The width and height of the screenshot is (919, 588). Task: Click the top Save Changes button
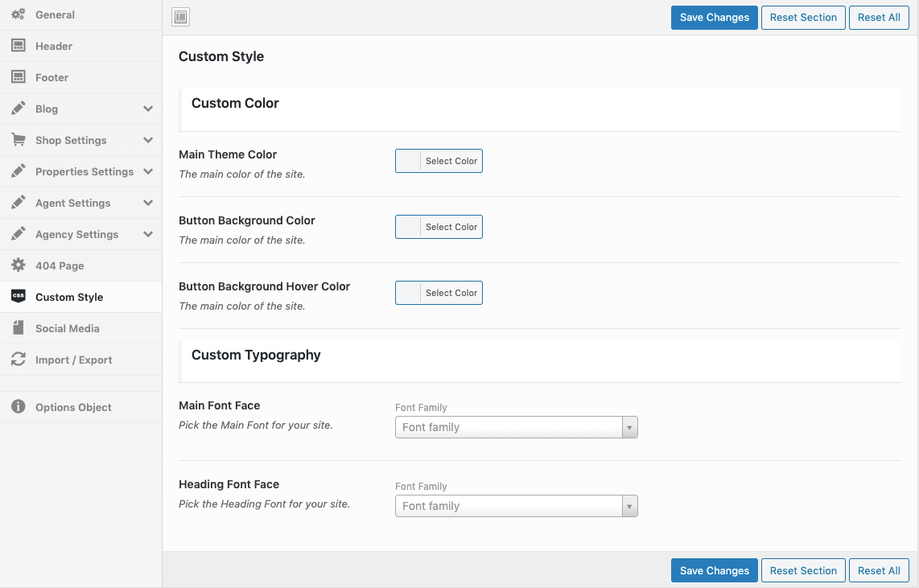click(x=714, y=18)
